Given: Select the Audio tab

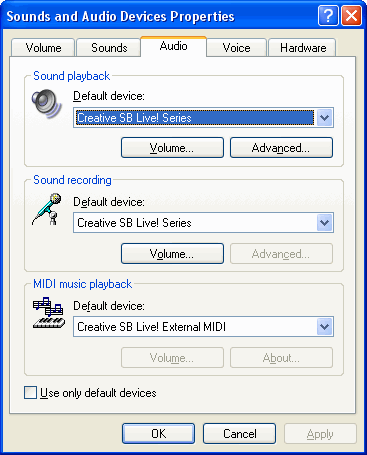Looking at the screenshot, I should tap(173, 46).
